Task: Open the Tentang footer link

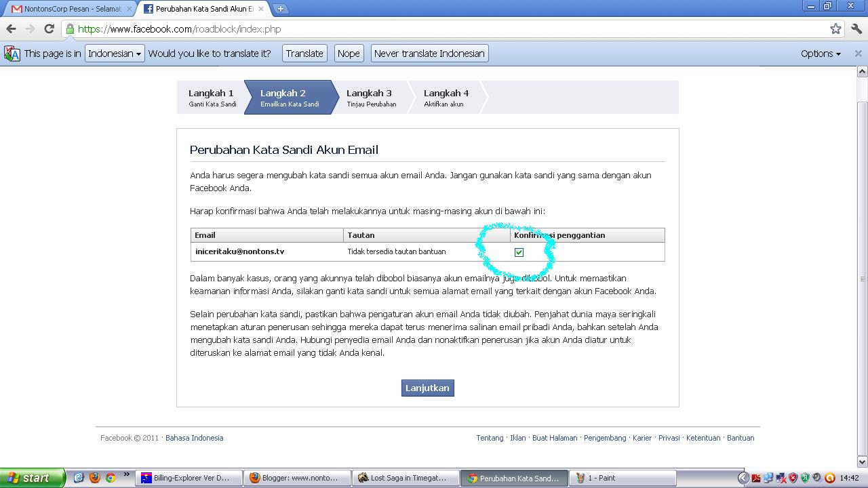Action: point(490,438)
